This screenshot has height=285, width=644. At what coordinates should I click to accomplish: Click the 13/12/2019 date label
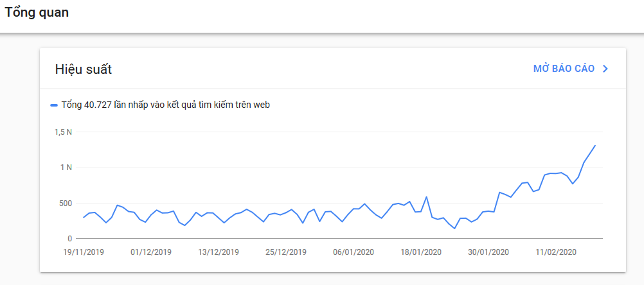click(218, 252)
